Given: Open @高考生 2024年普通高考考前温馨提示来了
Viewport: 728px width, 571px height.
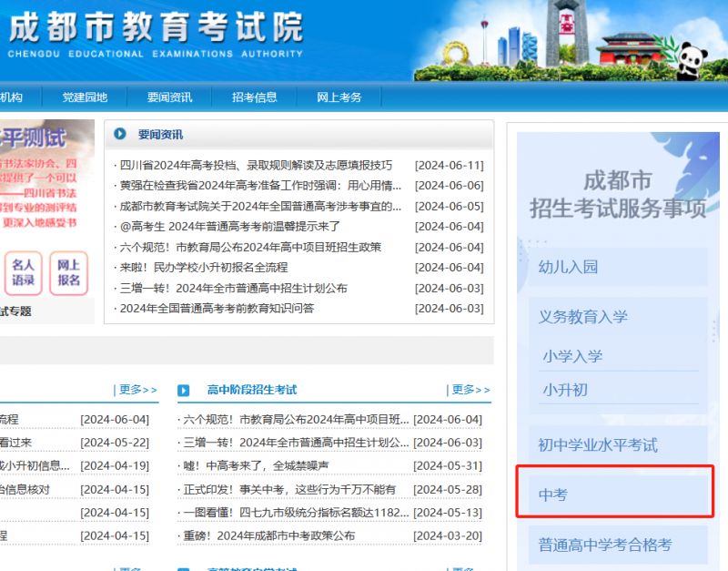Looking at the screenshot, I should 230,227.
